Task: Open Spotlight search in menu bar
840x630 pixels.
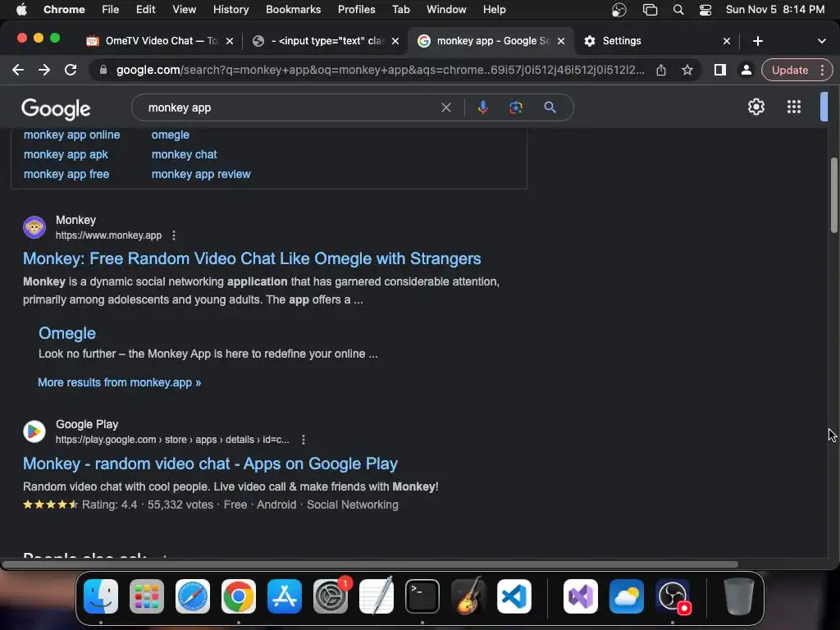Action: click(x=678, y=10)
